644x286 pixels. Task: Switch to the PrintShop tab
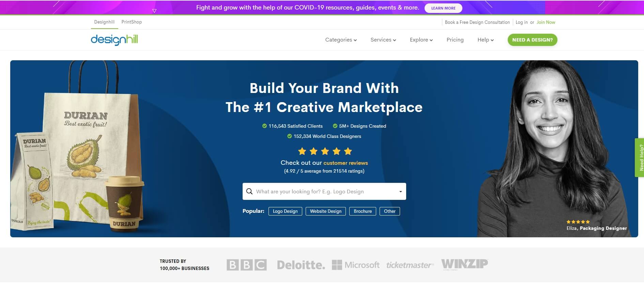132,22
